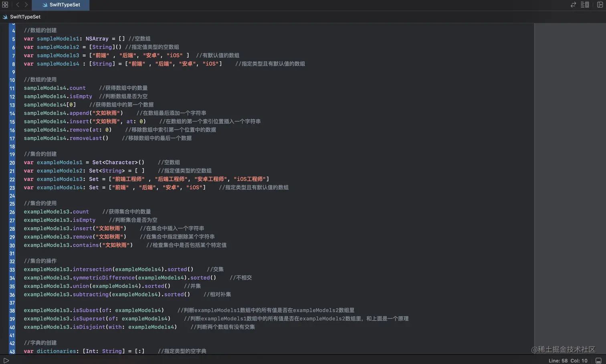Click the Line: 58 Col: 10 indicator
This screenshot has height=364, width=606.
coord(568,360)
